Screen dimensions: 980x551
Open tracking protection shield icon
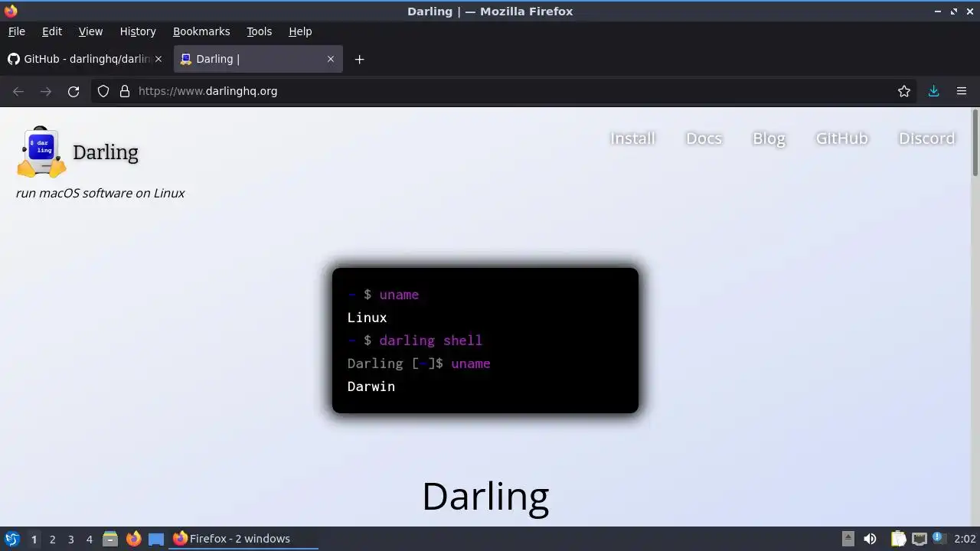click(103, 91)
